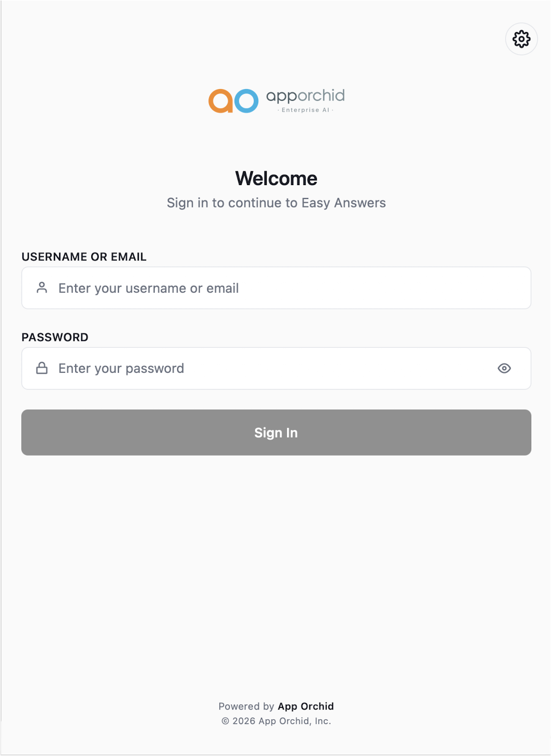Click the '2026 App Orchid, Inc.' text
551x756 pixels.
[282, 721]
